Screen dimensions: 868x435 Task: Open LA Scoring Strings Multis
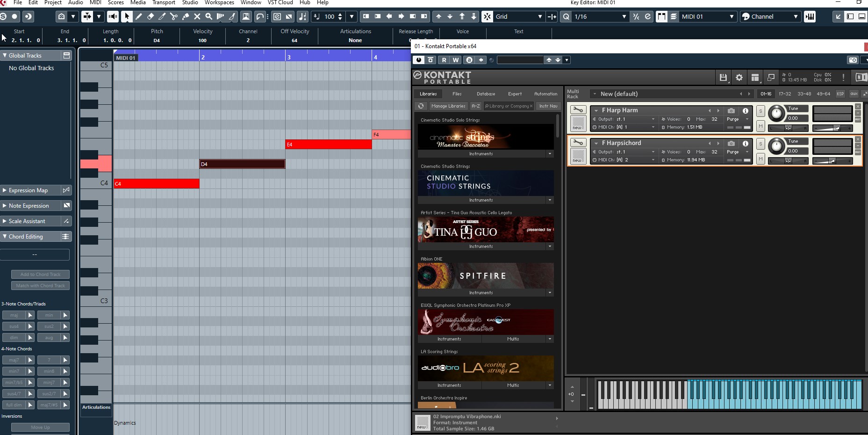pyautogui.click(x=513, y=385)
